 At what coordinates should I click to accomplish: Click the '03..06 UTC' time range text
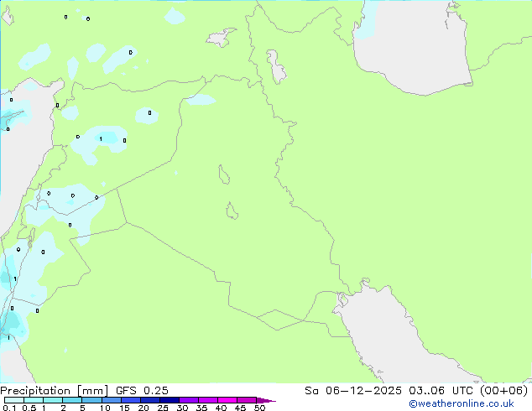[x=441, y=391]
